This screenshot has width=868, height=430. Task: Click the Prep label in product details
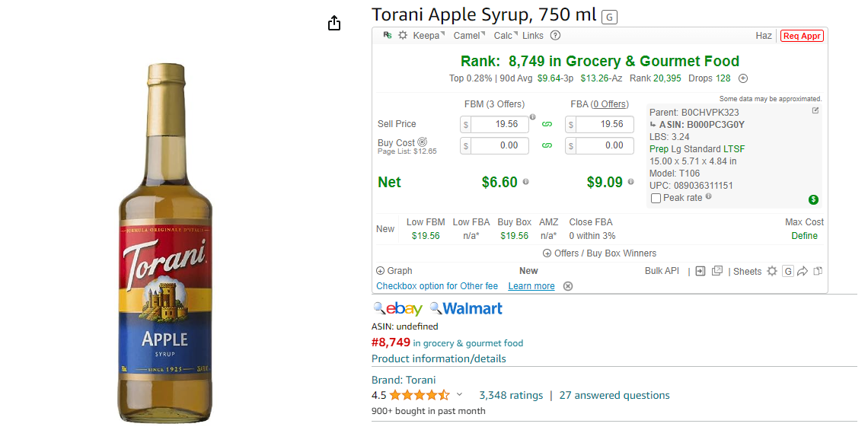[x=659, y=149]
